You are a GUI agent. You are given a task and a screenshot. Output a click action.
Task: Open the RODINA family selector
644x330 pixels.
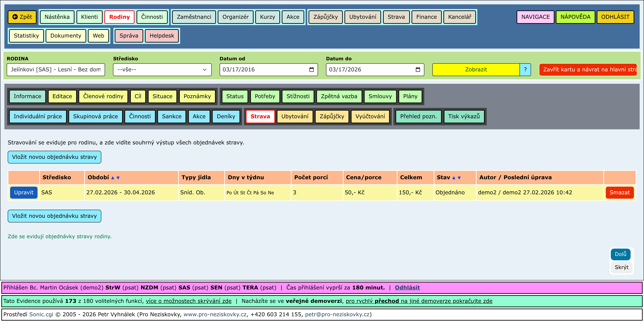pyautogui.click(x=56, y=70)
